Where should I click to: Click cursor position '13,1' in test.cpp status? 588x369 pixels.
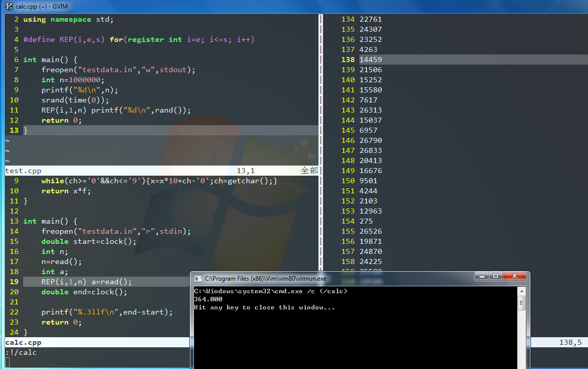coord(246,171)
